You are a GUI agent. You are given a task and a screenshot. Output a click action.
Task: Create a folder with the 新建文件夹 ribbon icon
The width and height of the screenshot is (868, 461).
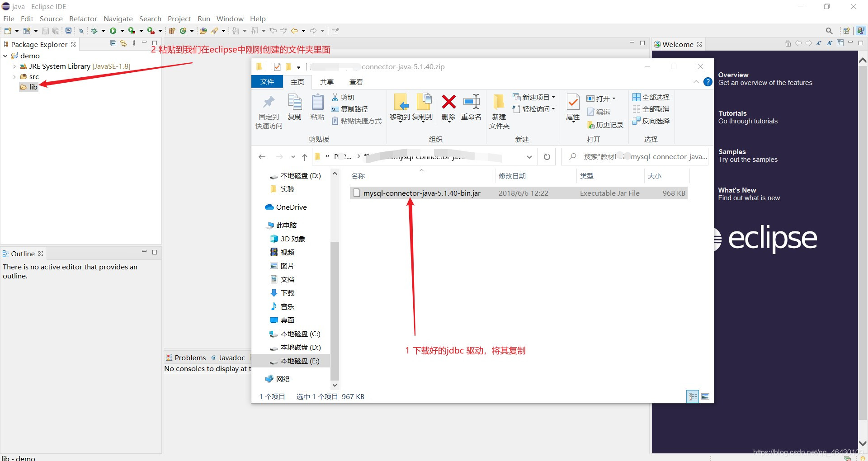(x=499, y=111)
